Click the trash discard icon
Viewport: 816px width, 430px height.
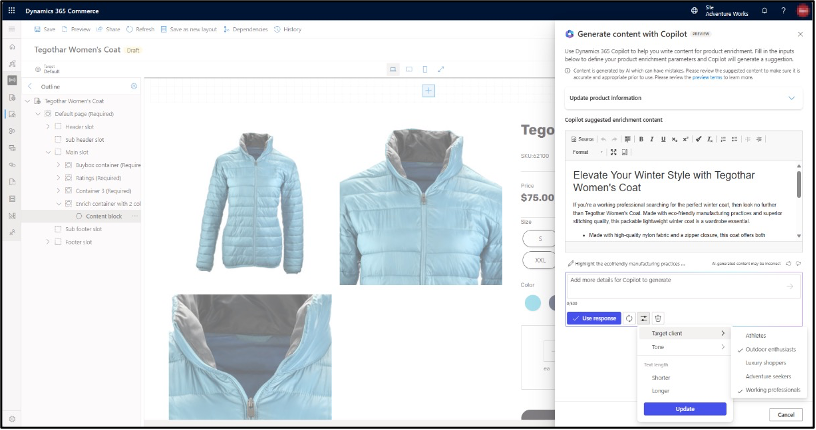(x=658, y=318)
